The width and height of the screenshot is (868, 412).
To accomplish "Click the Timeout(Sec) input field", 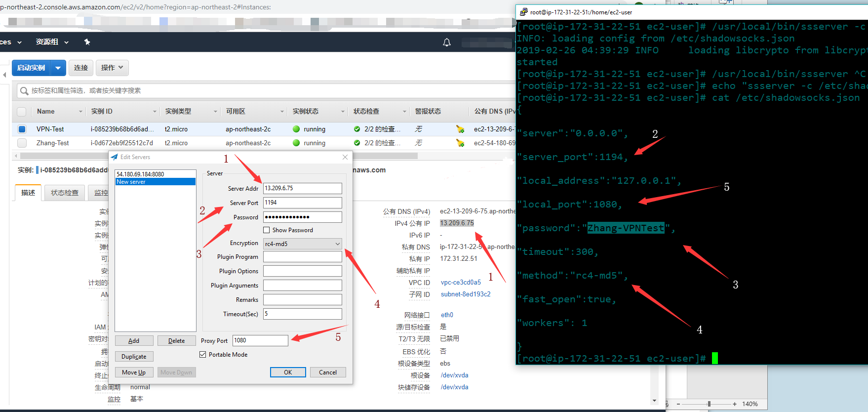I will pyautogui.click(x=302, y=314).
